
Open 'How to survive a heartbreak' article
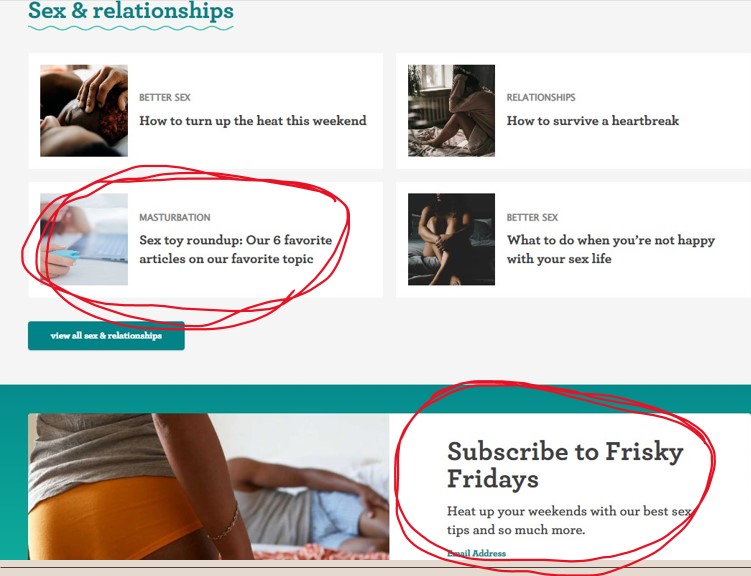click(592, 121)
